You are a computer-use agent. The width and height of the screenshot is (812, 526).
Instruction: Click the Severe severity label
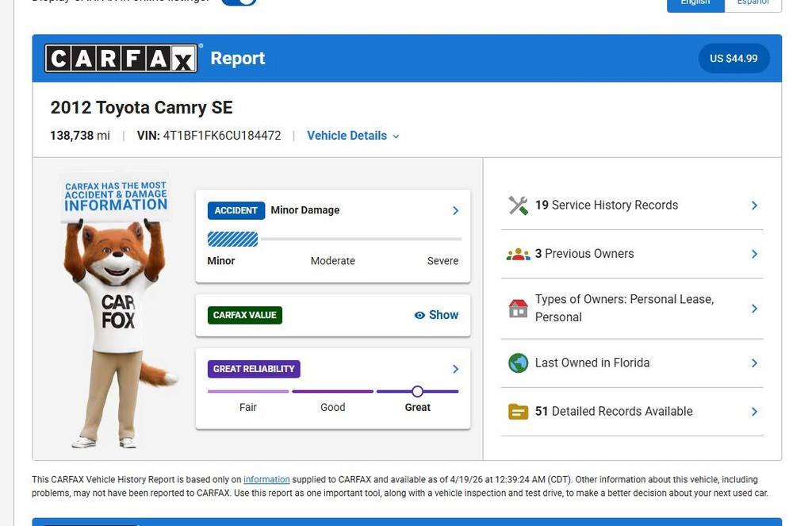(442, 261)
